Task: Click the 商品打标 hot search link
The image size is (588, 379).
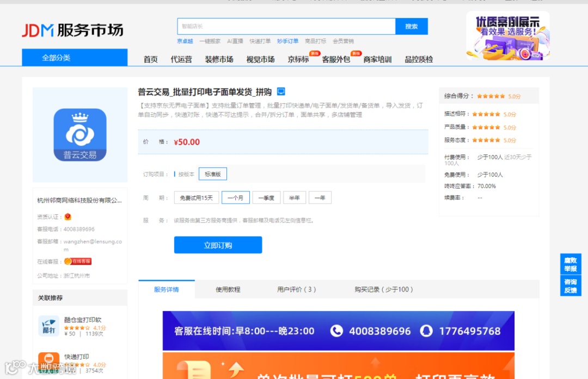Action: tap(315, 41)
